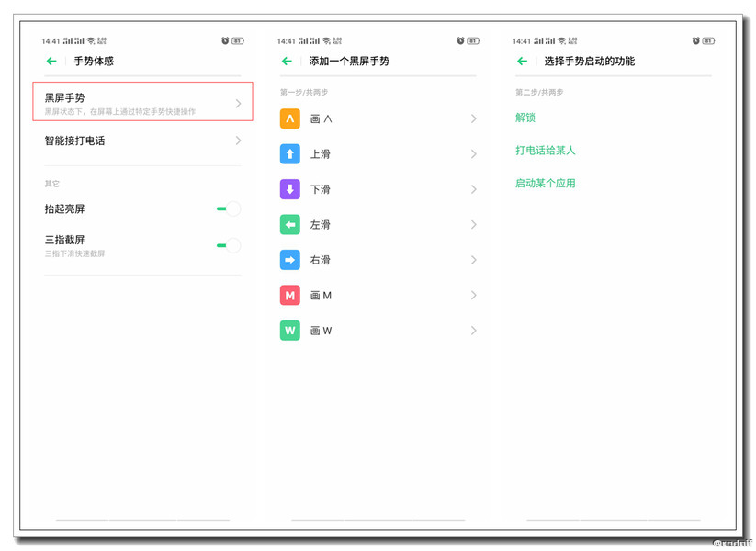Tap the back arrow on 手势体感 screen

[x=52, y=61]
